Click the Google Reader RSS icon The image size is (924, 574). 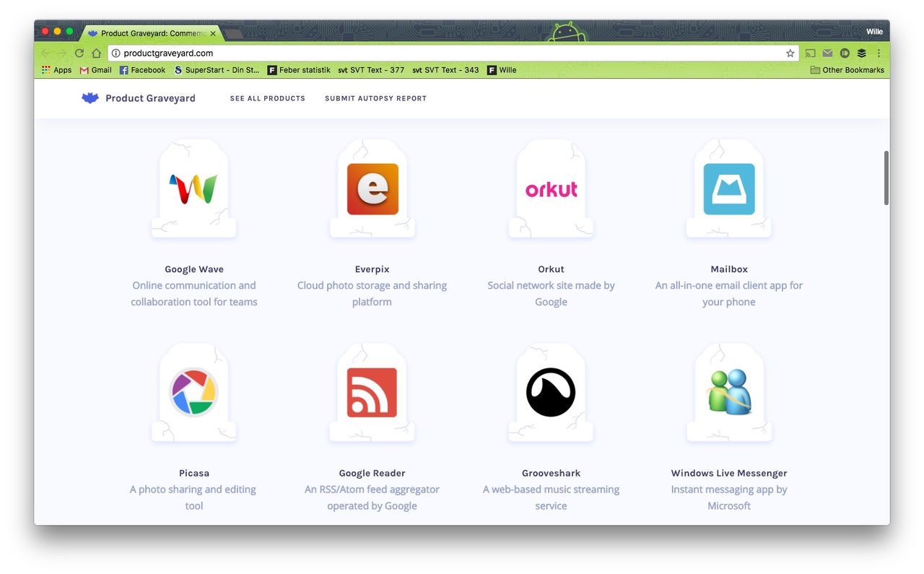point(372,392)
